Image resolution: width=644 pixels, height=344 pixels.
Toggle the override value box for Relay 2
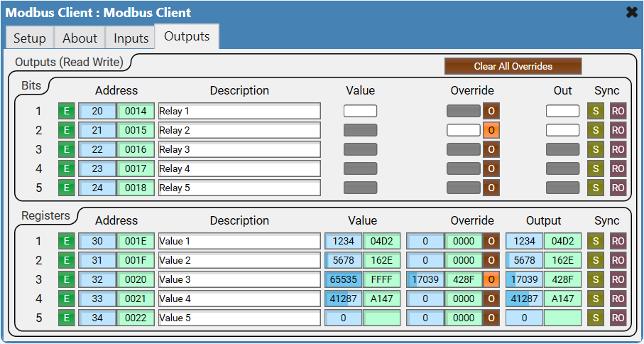463,131
